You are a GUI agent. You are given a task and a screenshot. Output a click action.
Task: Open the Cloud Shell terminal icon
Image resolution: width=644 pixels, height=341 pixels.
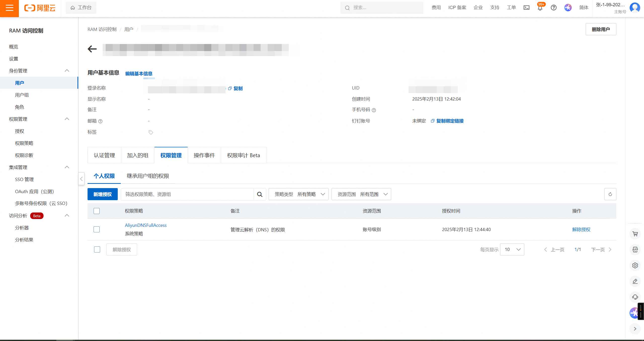526,8
